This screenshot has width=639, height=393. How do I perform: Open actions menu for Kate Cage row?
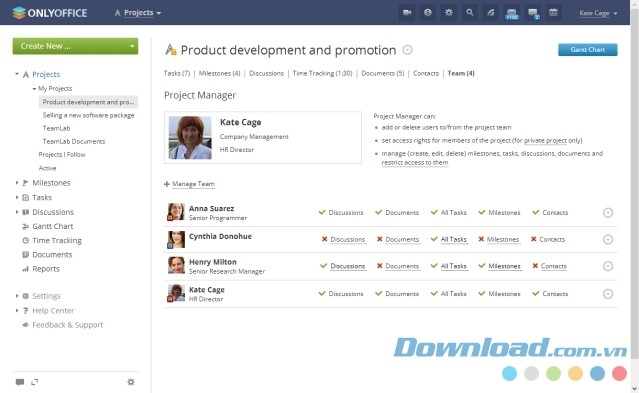608,294
